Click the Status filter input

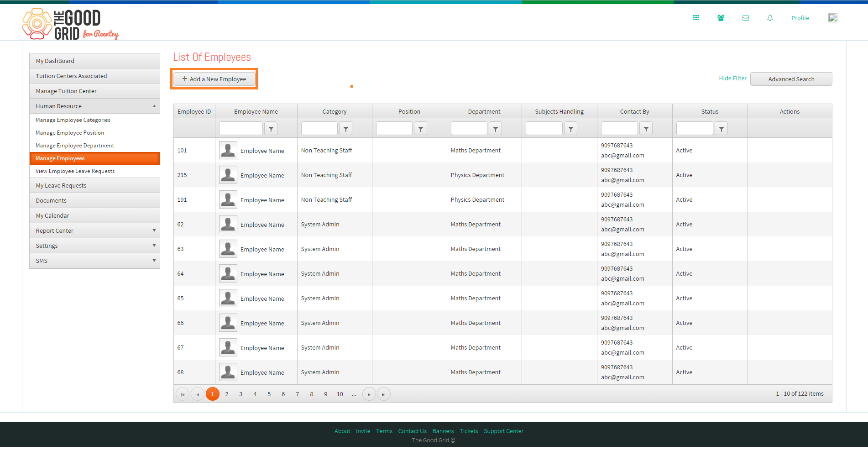tap(695, 129)
